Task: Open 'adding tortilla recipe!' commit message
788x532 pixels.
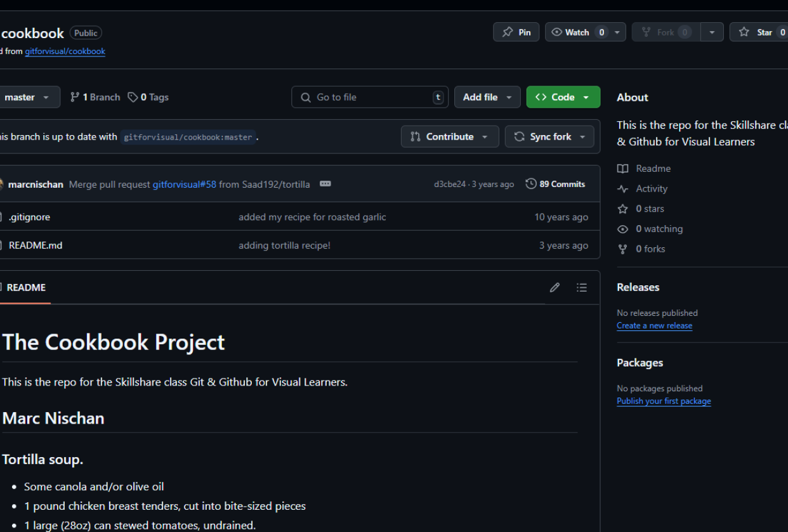Action: point(284,245)
